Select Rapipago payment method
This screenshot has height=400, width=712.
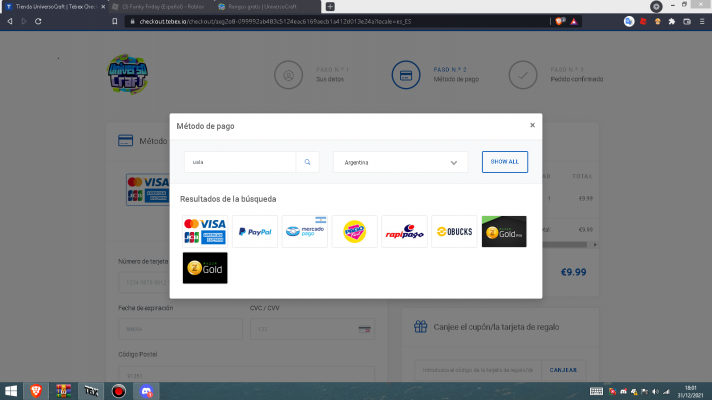point(404,231)
